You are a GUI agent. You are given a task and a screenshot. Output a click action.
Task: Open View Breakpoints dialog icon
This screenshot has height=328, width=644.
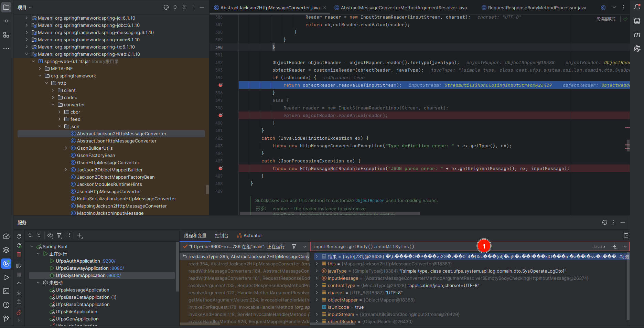[19, 313]
